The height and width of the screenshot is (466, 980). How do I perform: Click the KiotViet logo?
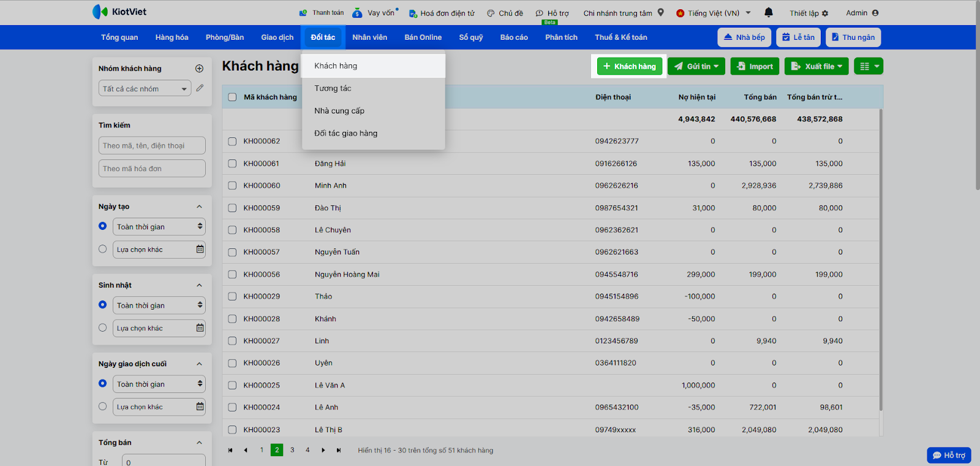coord(119,12)
